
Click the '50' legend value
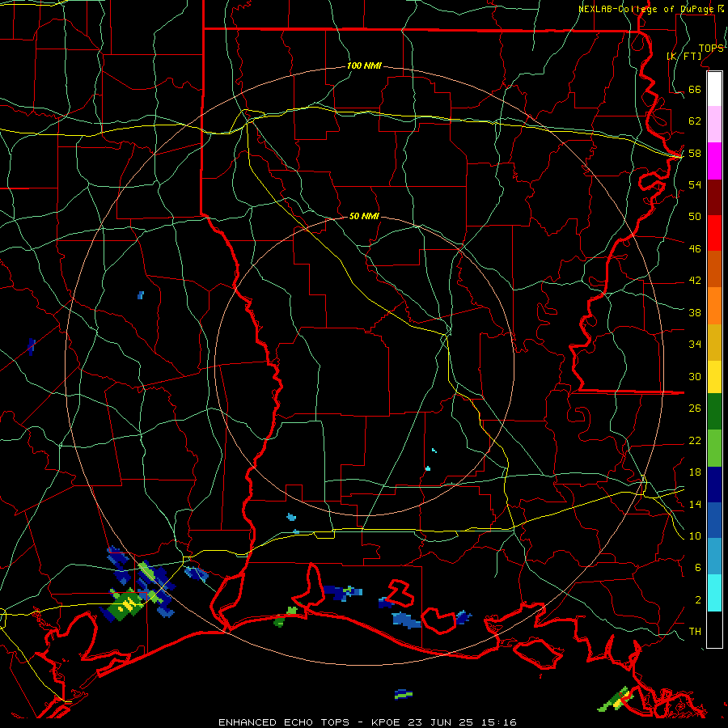coord(695,217)
